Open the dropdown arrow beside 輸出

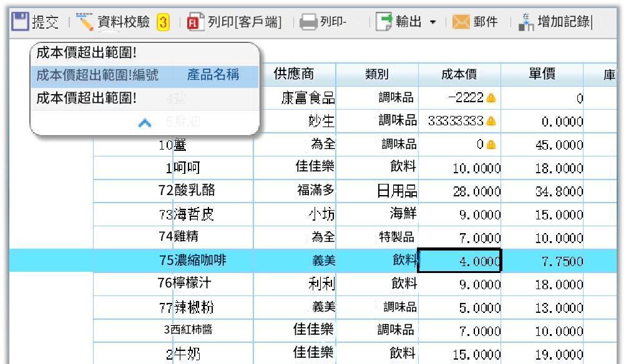[433, 22]
